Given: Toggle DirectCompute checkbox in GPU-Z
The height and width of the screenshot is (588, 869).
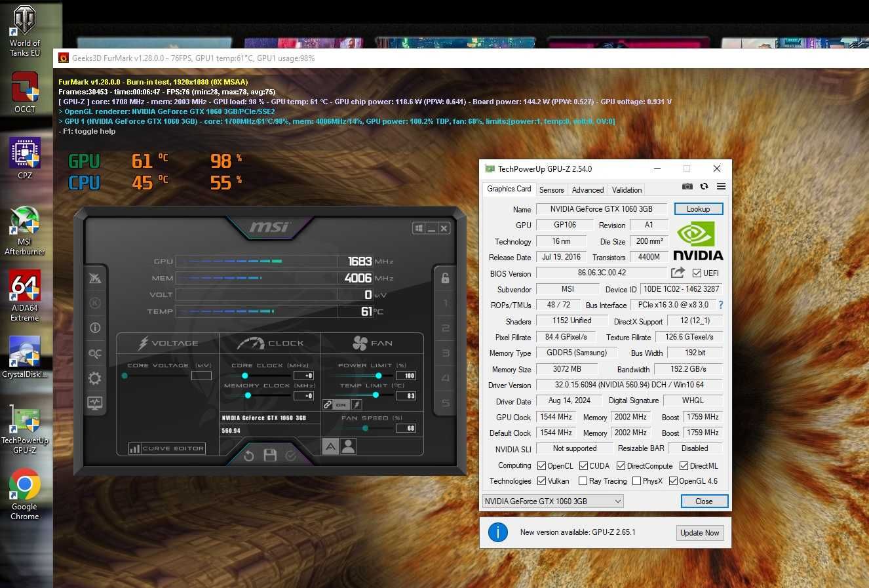Looking at the screenshot, I should [x=621, y=466].
